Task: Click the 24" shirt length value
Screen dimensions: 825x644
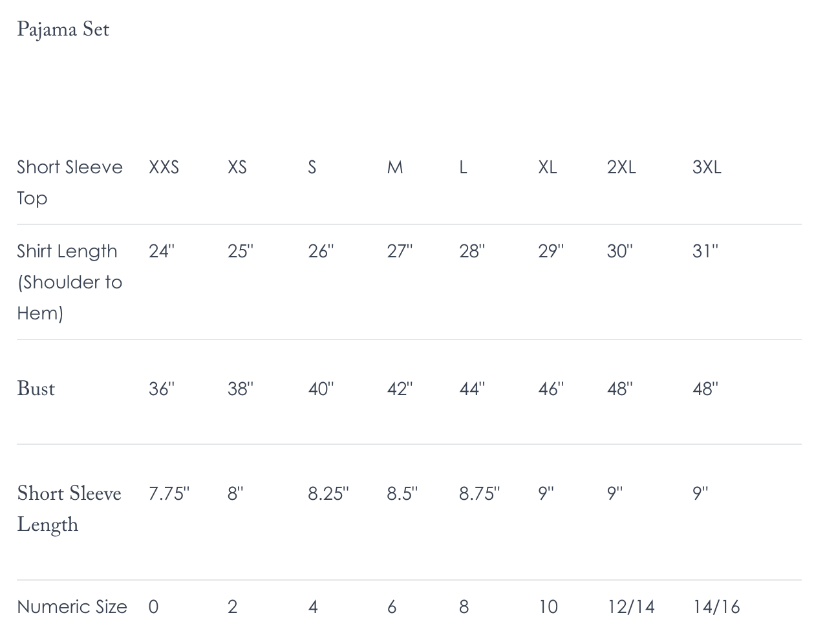Action: 162,251
